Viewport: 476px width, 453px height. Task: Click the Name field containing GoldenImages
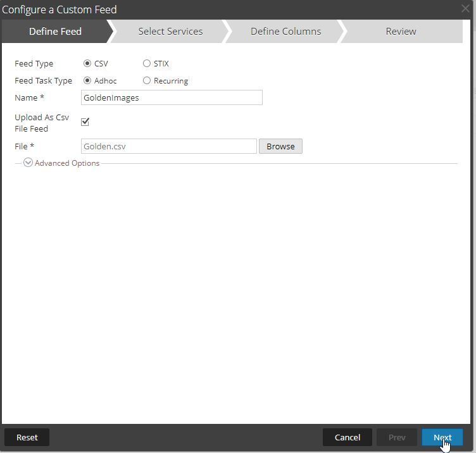click(172, 97)
